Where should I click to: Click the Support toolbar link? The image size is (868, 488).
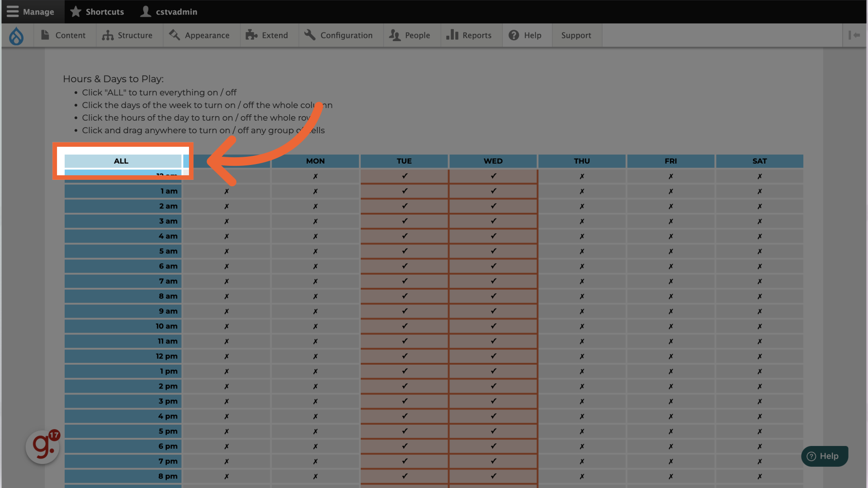point(576,35)
